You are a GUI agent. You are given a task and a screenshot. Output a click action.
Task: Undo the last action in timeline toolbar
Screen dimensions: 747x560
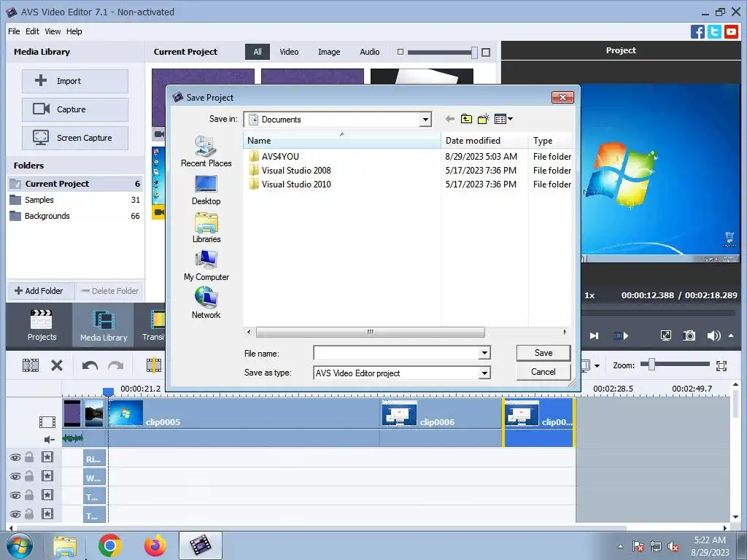click(x=90, y=366)
